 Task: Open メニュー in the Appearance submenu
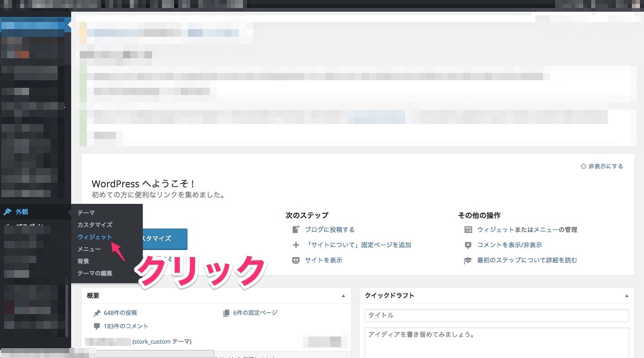click(x=89, y=249)
